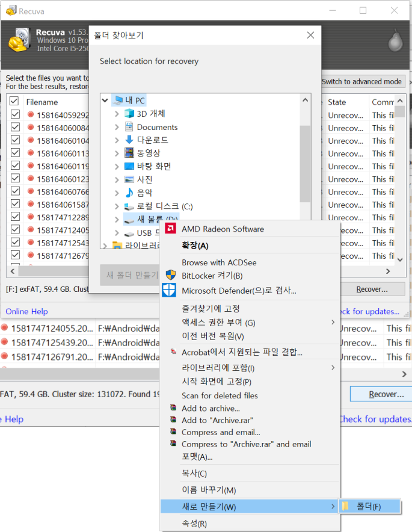Click the USB drive icon in tree
This screenshot has height=532, width=412.
pos(129,234)
